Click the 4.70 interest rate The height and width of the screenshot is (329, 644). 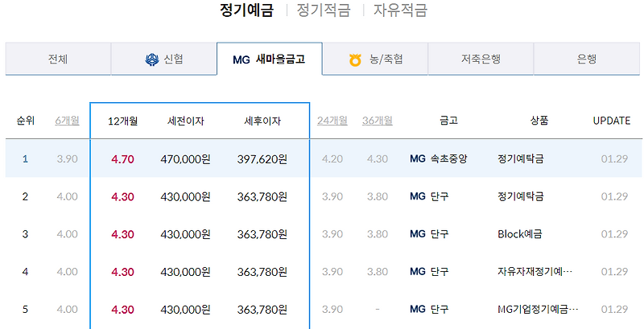(x=123, y=158)
